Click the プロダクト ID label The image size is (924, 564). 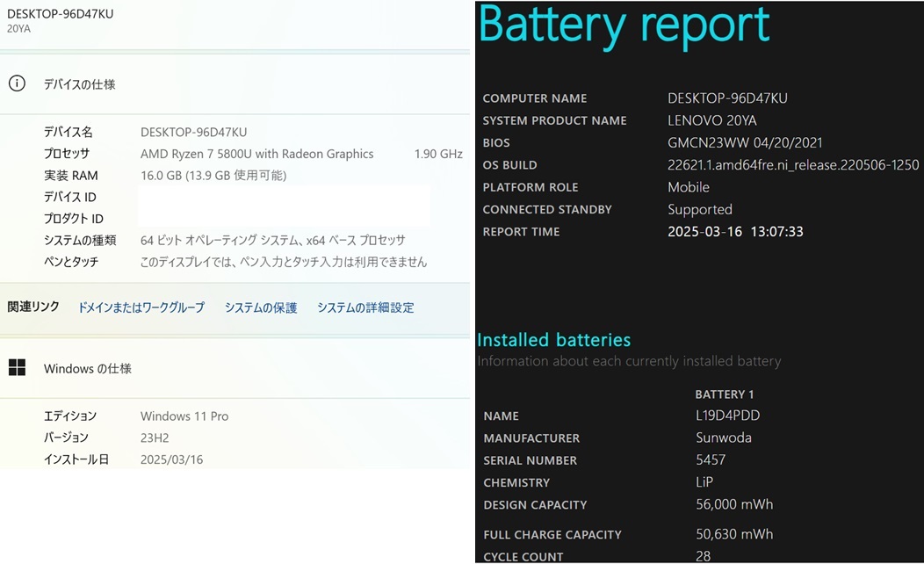coord(74,219)
